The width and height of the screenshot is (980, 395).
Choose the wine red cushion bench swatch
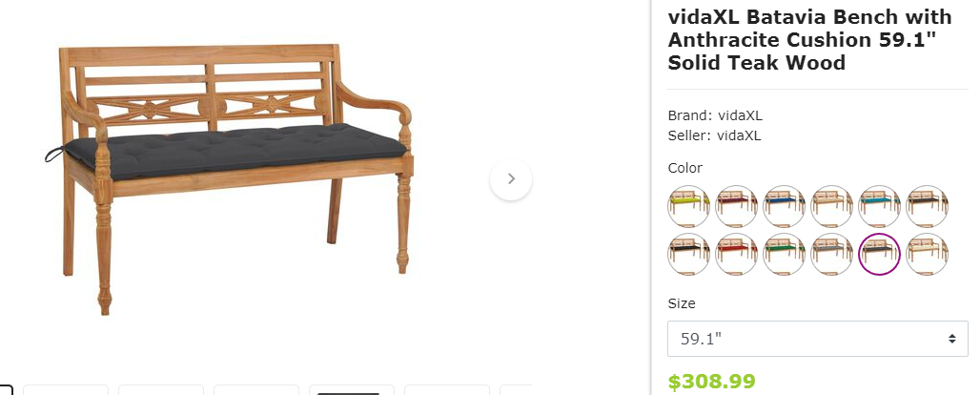click(736, 206)
